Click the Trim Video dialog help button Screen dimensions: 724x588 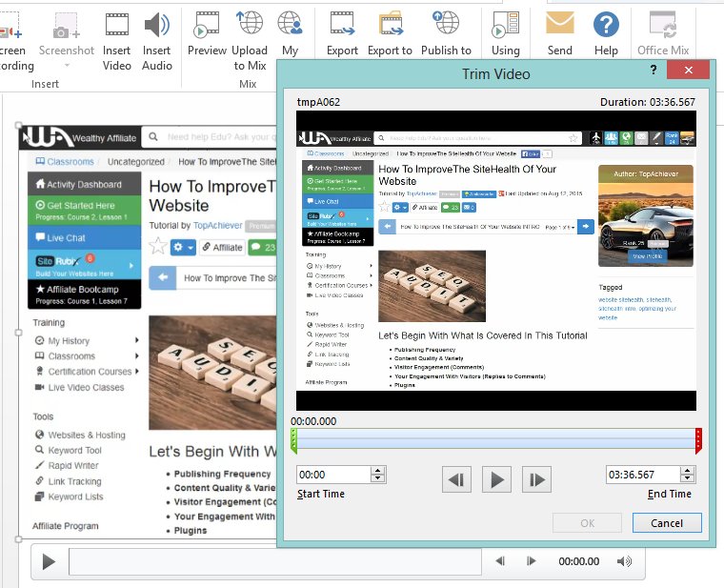click(654, 70)
